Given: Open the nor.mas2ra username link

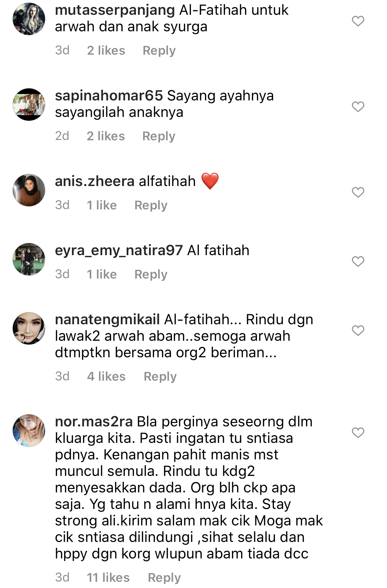Looking at the screenshot, I should point(94,422).
